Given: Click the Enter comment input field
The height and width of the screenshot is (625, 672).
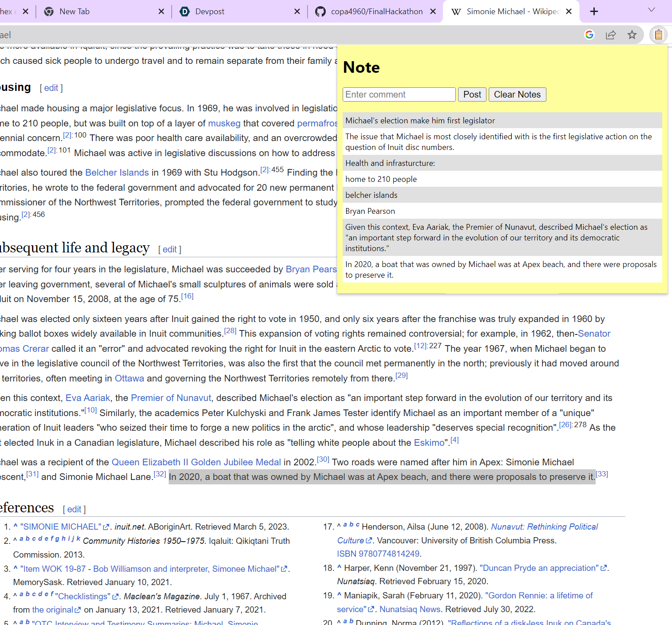Looking at the screenshot, I should 399,94.
